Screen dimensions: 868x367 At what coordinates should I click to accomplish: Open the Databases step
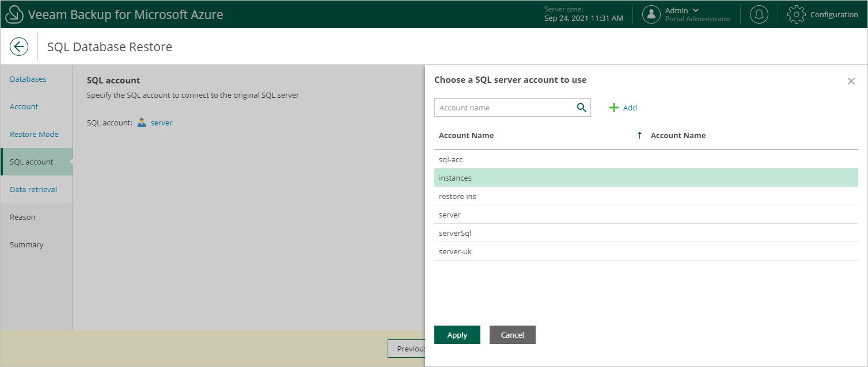point(28,79)
